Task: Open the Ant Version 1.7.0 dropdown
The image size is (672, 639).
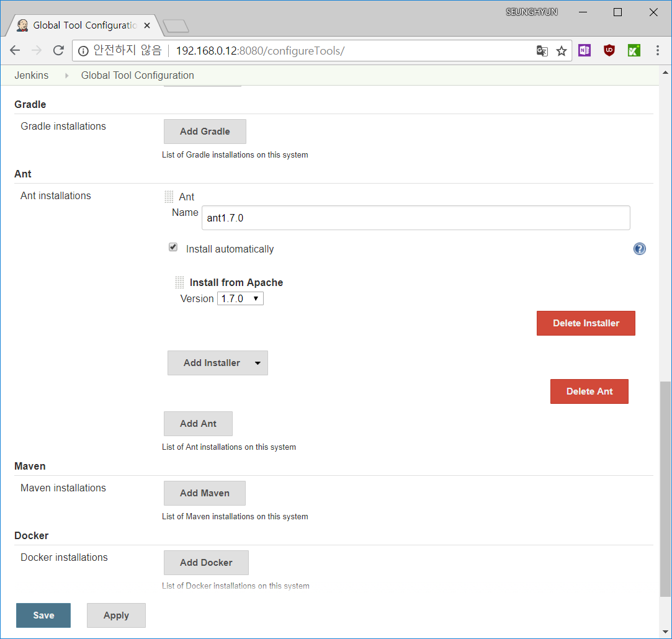Action: pos(240,298)
